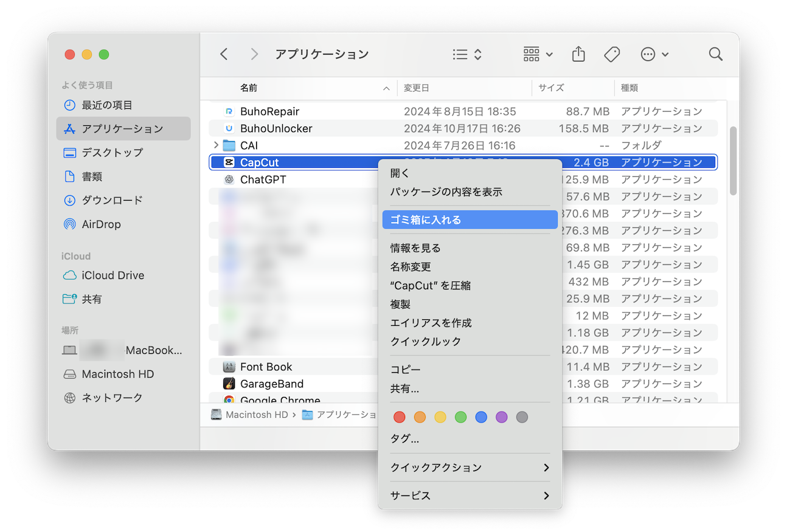This screenshot has width=787, height=532.
Task: Open ネットワーク in the sidebar
Action: click(123, 398)
